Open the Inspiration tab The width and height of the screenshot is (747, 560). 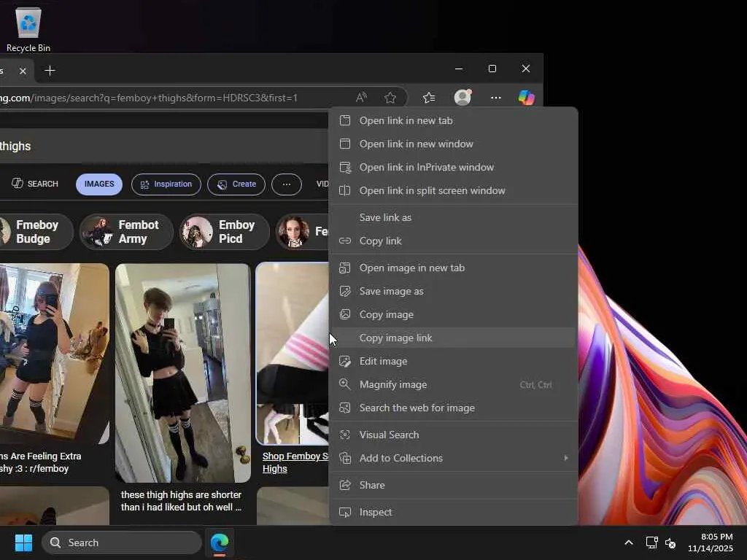pos(166,184)
